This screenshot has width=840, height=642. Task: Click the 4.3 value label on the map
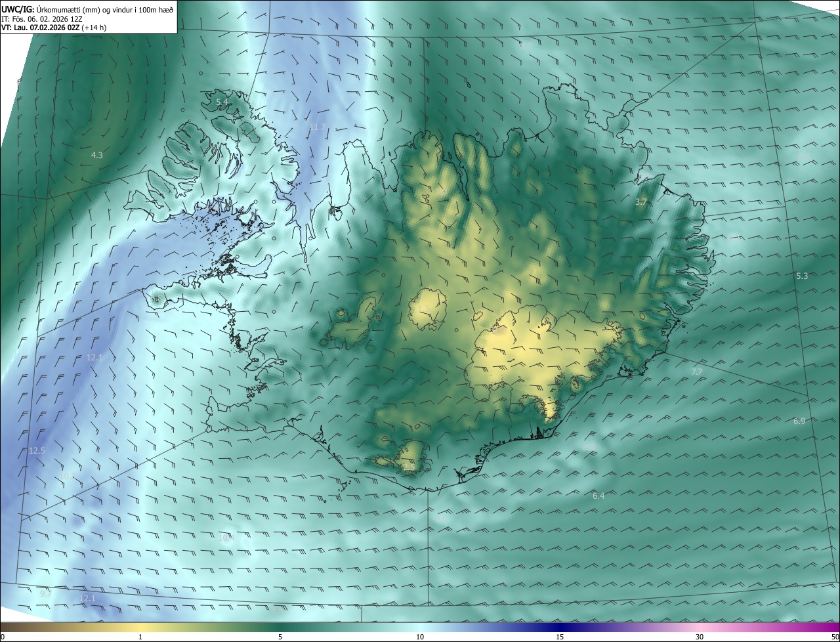pyautogui.click(x=96, y=156)
